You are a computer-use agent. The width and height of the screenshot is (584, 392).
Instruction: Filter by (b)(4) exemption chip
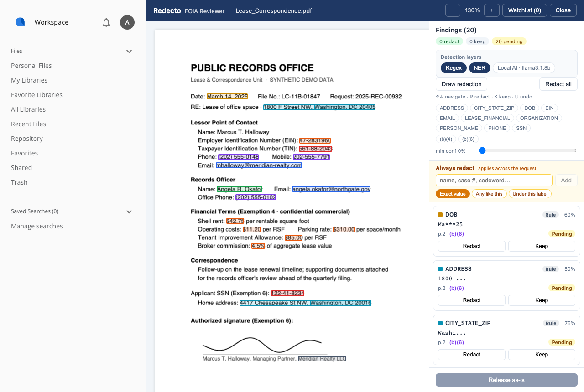(446, 139)
